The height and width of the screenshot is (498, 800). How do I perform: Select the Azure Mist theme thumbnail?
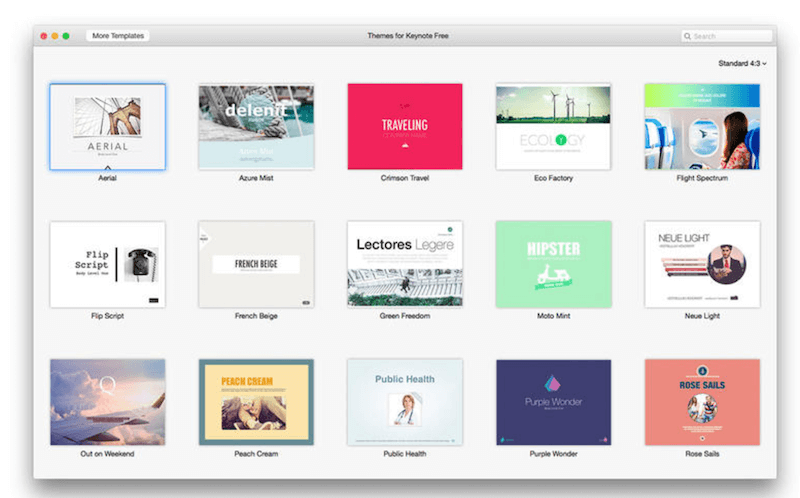[x=256, y=127]
